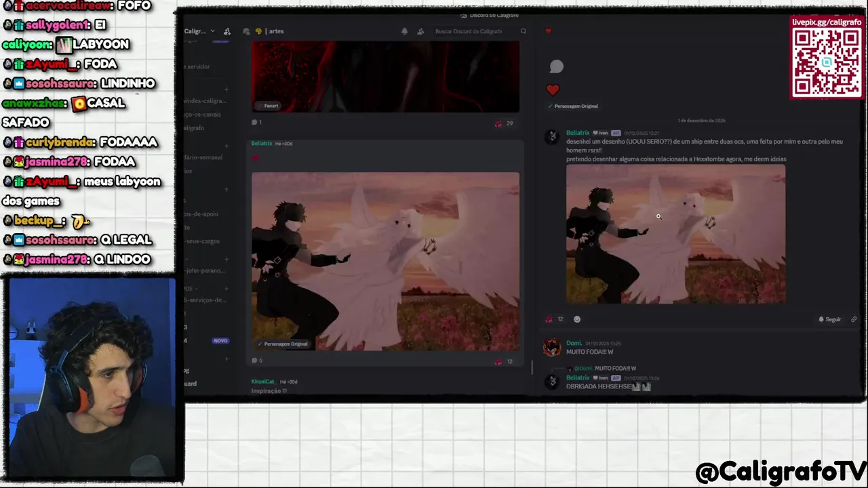The image size is (868, 488).
Task: Click the large red heart in thread panel
Action: (553, 89)
